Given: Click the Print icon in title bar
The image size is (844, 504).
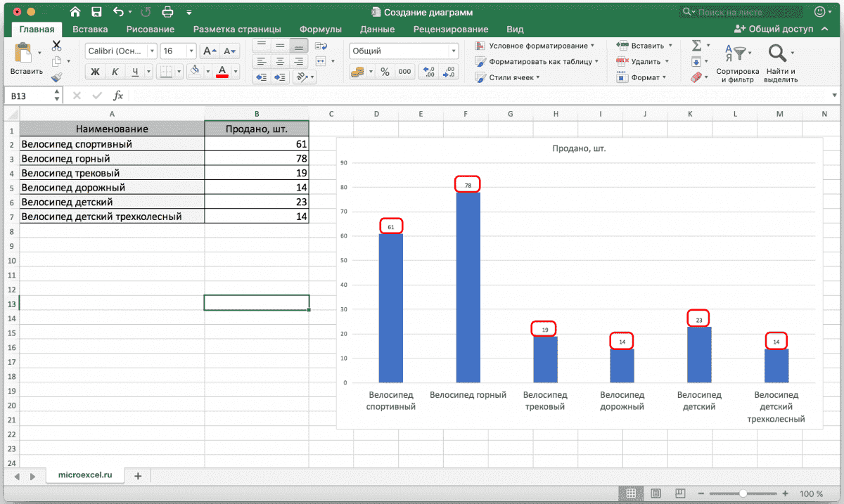Looking at the screenshot, I should 167,12.
